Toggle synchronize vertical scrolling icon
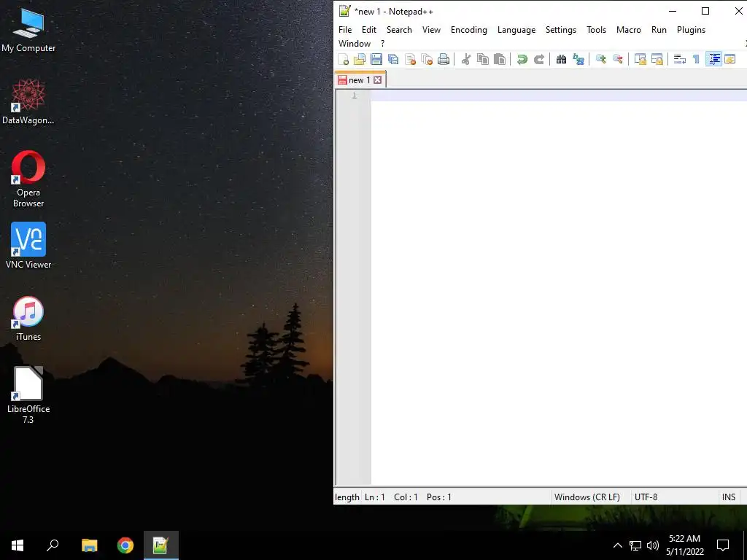The image size is (747, 560). [x=640, y=59]
